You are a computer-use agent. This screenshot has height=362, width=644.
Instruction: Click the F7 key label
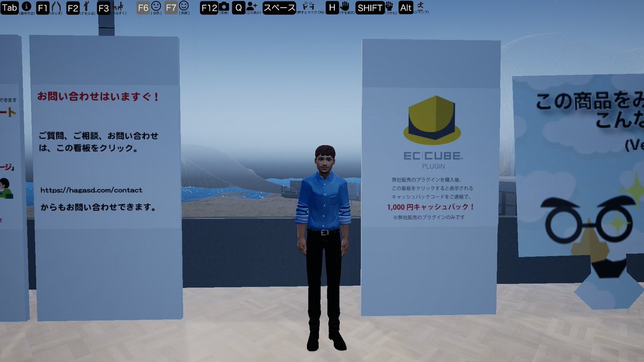click(x=171, y=8)
